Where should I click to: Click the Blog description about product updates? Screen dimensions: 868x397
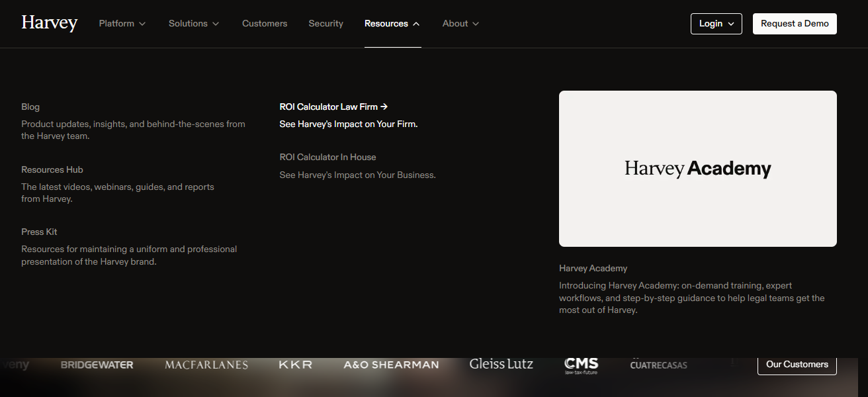[133, 130]
